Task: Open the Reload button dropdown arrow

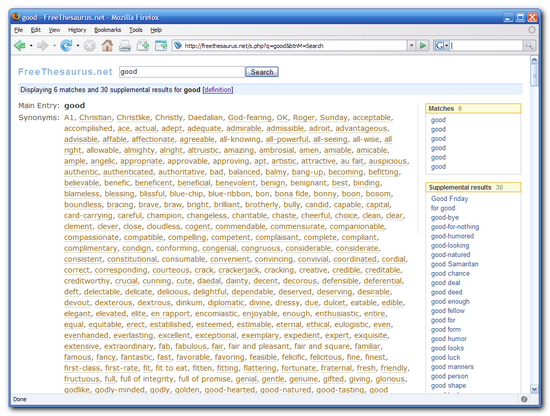Action: tap(78, 46)
